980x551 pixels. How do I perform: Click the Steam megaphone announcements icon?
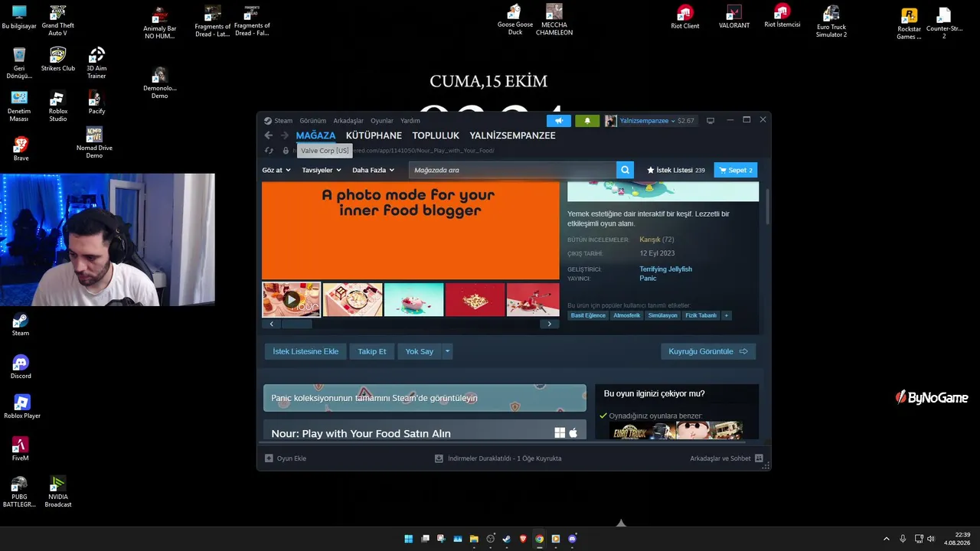point(559,121)
